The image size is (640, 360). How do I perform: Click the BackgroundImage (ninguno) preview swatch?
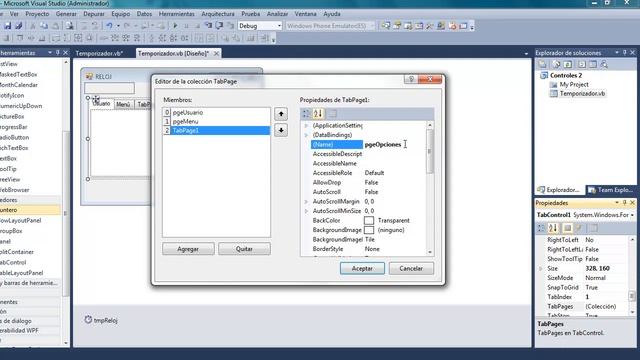click(369, 230)
